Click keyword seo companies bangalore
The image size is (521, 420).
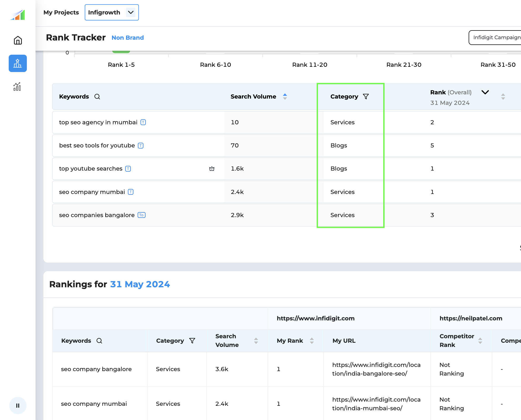click(x=97, y=215)
